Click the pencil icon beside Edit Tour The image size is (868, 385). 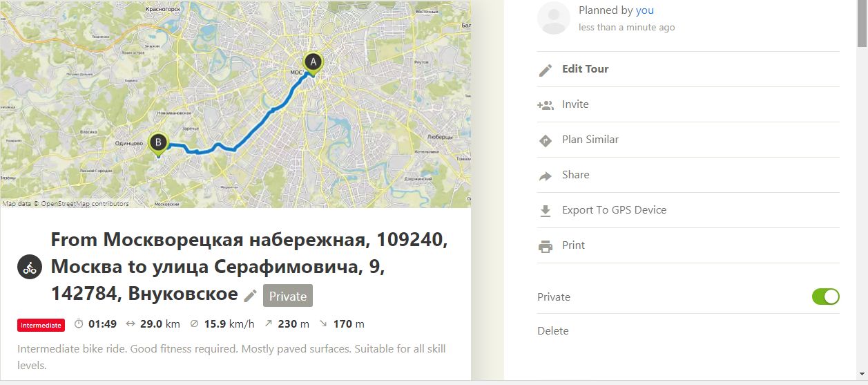pos(546,70)
